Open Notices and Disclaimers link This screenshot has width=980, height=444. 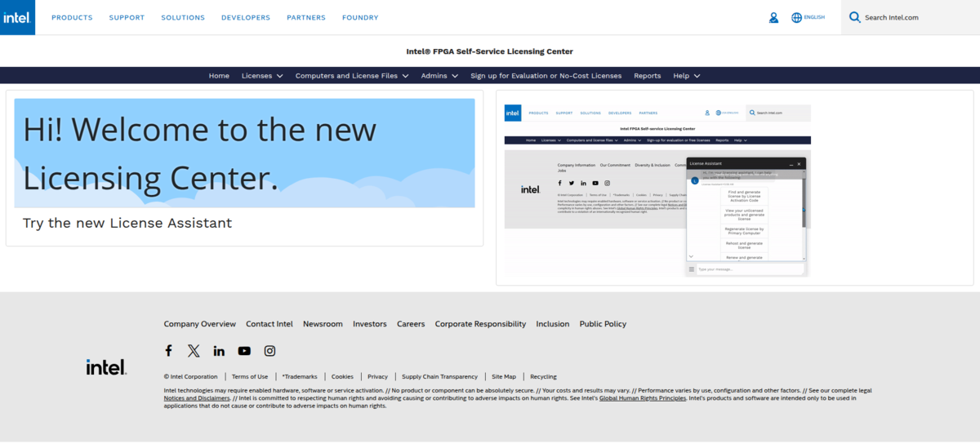(x=197, y=398)
